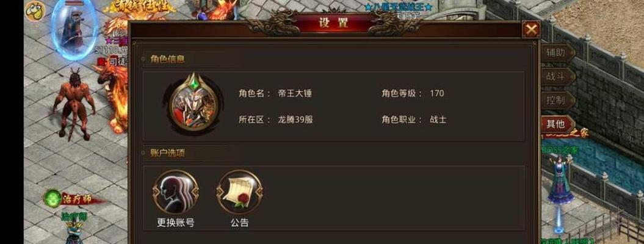This screenshot has height=244, width=644.
Task: Close the 设置 settings dialog
Action: point(531,29)
